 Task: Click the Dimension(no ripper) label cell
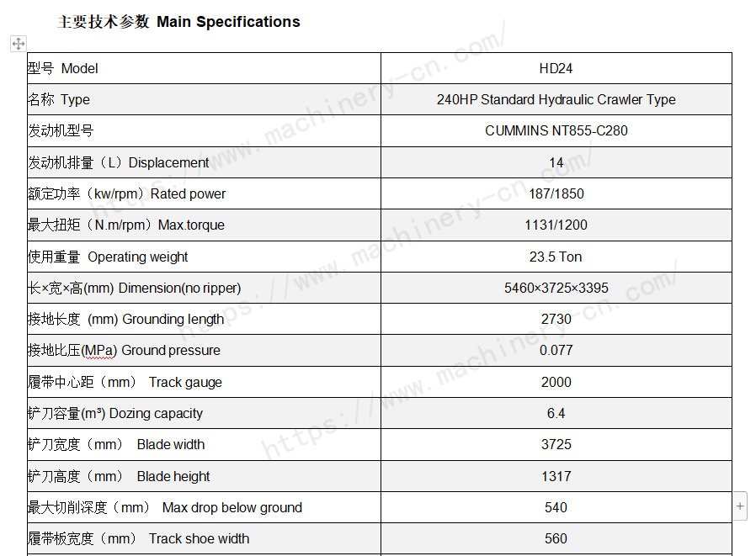204,289
